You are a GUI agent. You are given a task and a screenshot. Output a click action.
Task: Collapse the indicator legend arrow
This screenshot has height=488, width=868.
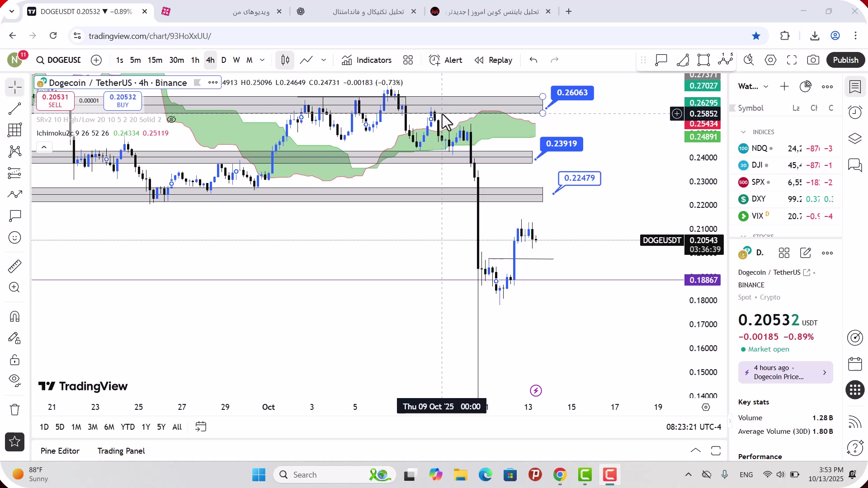(x=44, y=147)
